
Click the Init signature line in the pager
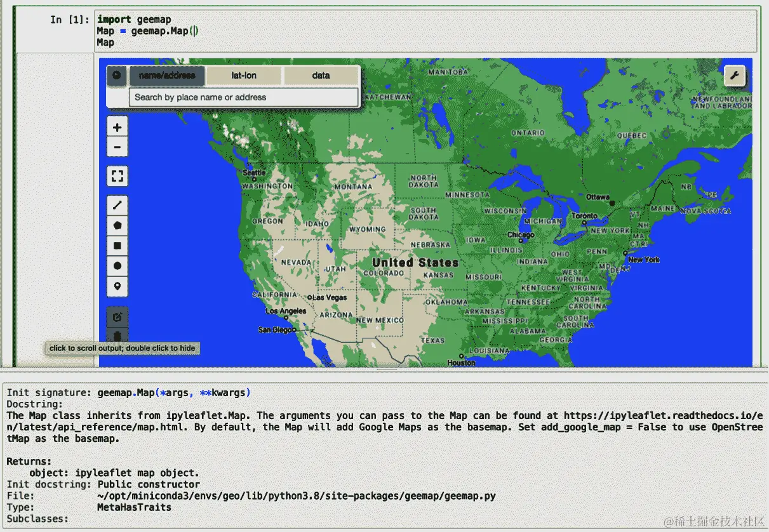tap(129, 393)
